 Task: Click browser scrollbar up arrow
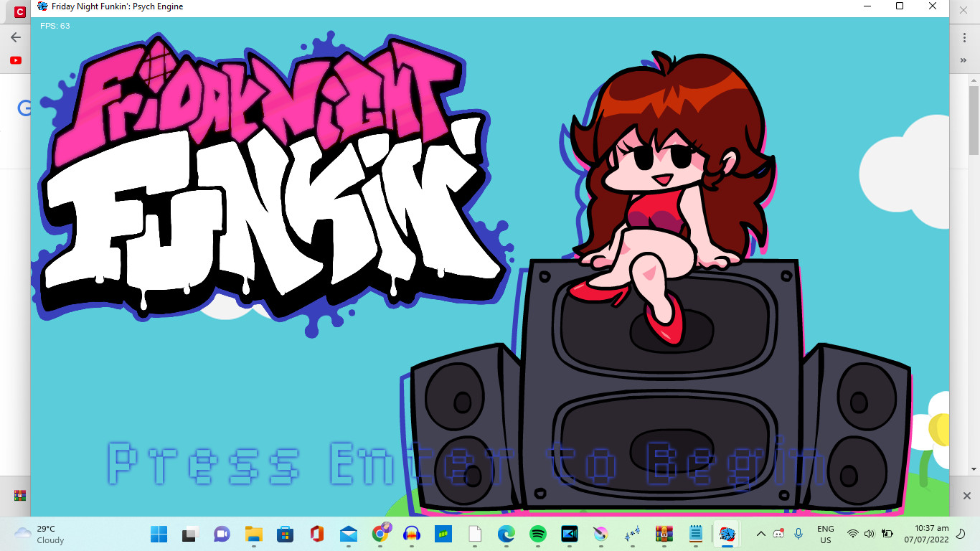click(x=974, y=79)
